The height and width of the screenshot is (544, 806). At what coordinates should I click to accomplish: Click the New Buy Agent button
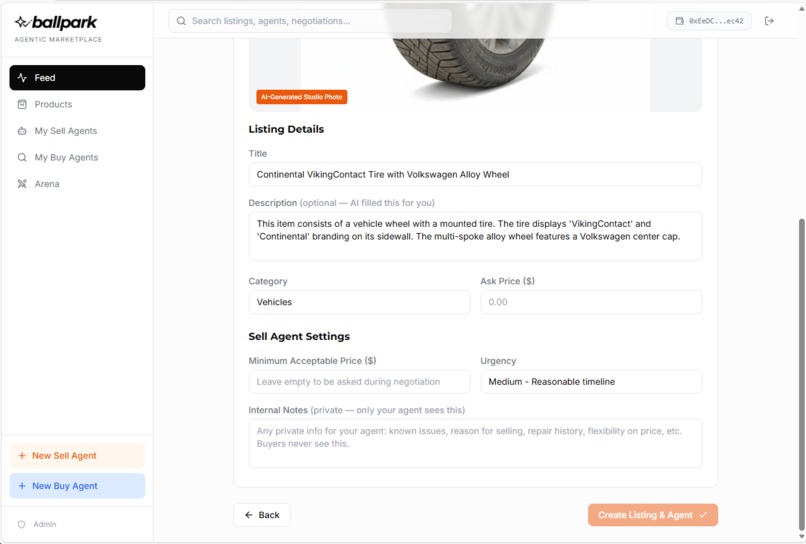point(77,486)
